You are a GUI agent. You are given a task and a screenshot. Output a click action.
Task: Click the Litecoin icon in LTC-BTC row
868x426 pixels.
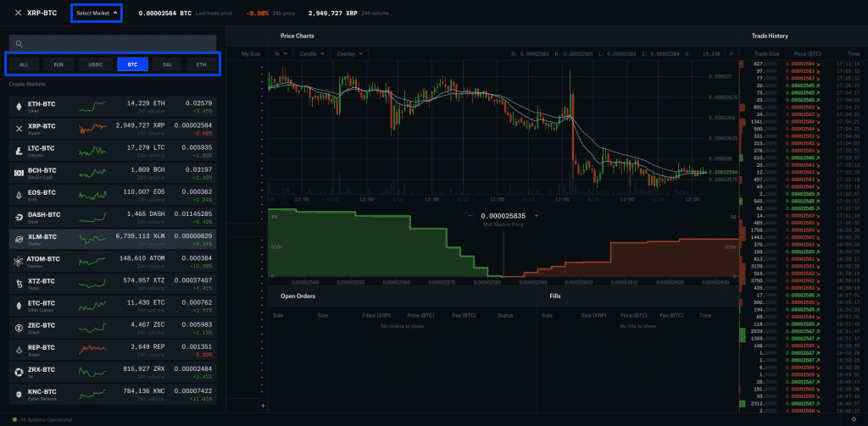(19, 151)
